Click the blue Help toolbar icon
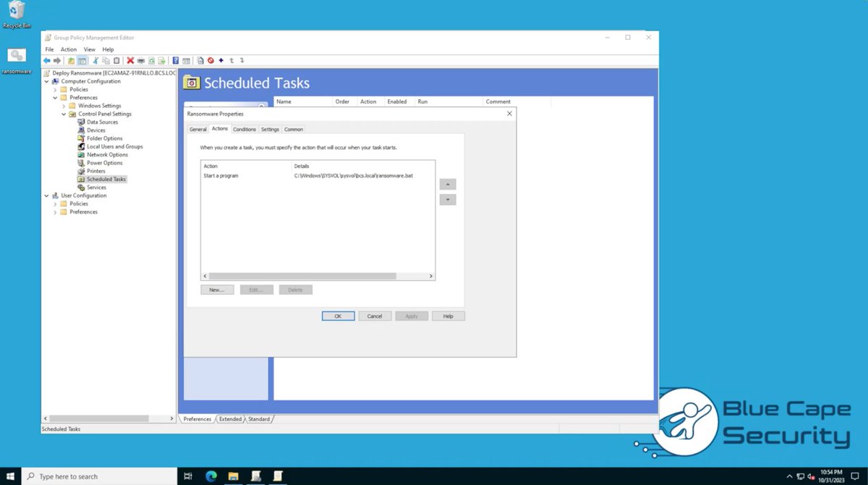This screenshot has height=485, width=868. pos(176,61)
